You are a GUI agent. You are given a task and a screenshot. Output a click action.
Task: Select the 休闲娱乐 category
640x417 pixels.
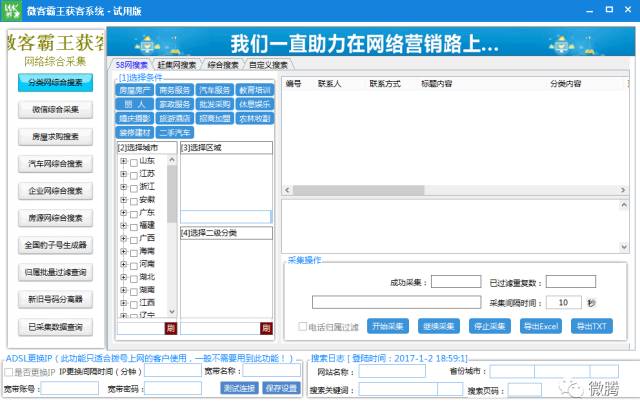[x=255, y=104]
